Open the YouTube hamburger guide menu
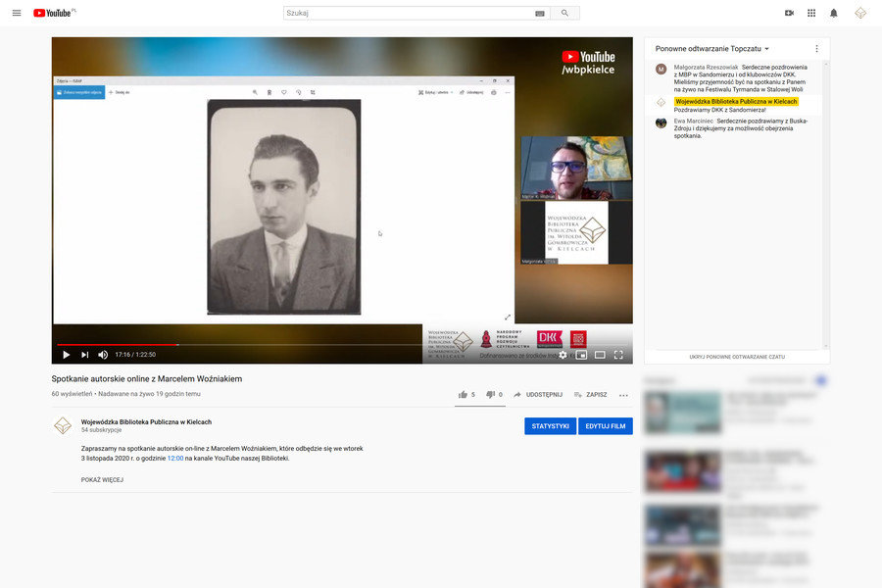Image resolution: width=882 pixels, height=588 pixels. 16,13
